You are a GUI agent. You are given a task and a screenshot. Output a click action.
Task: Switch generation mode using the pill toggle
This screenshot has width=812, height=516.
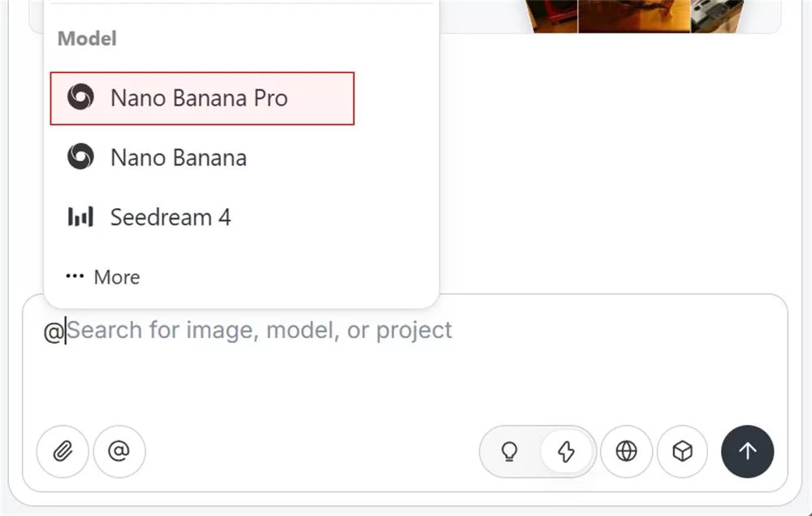tap(538, 452)
